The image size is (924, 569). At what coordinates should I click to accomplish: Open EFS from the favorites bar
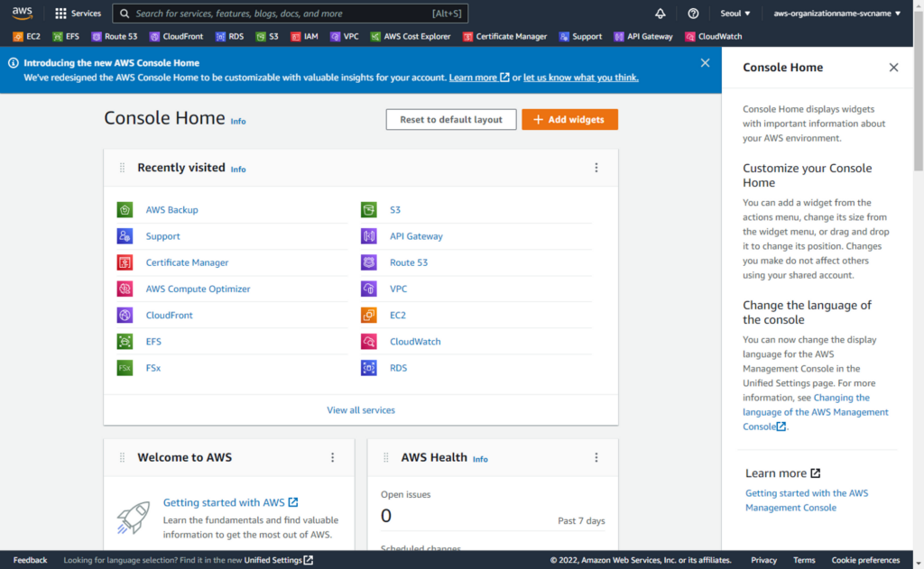[65, 36]
